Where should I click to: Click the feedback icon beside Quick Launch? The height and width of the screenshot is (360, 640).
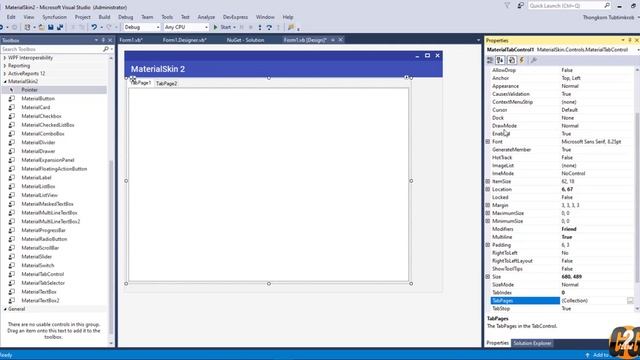pyautogui.click(x=520, y=6)
